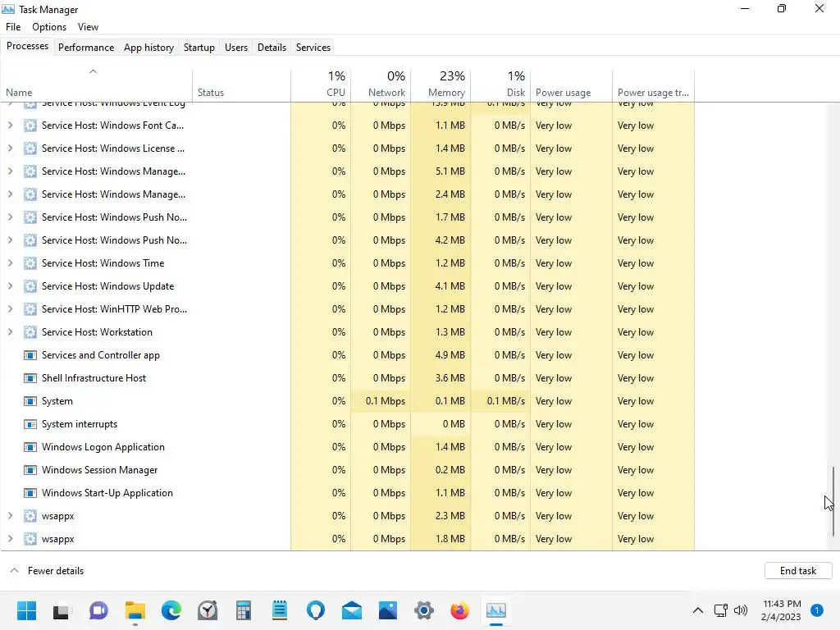Click the Service Host: Workstation gear icon
Viewport: 840px width, 630px height.
click(x=30, y=332)
